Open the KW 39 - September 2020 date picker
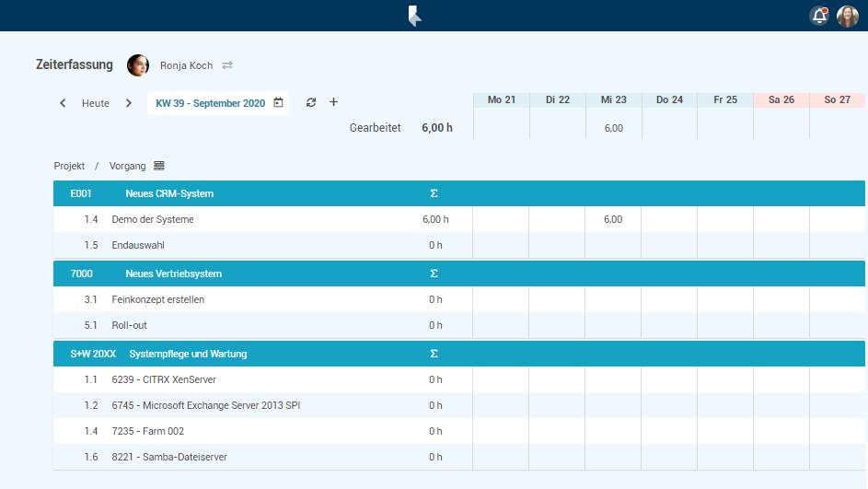This screenshot has width=868, height=489. click(x=218, y=103)
